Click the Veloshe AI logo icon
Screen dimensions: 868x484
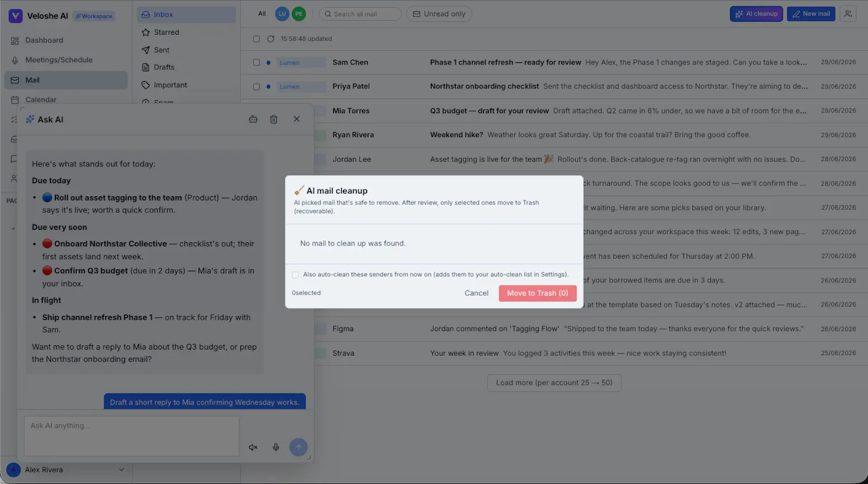[15, 16]
